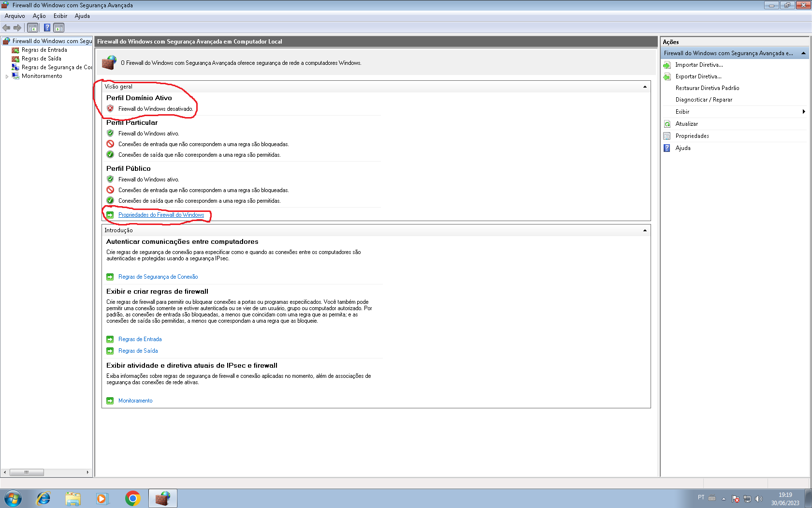Click scroll right arrow in tree pane
812x508 pixels.
coord(87,472)
